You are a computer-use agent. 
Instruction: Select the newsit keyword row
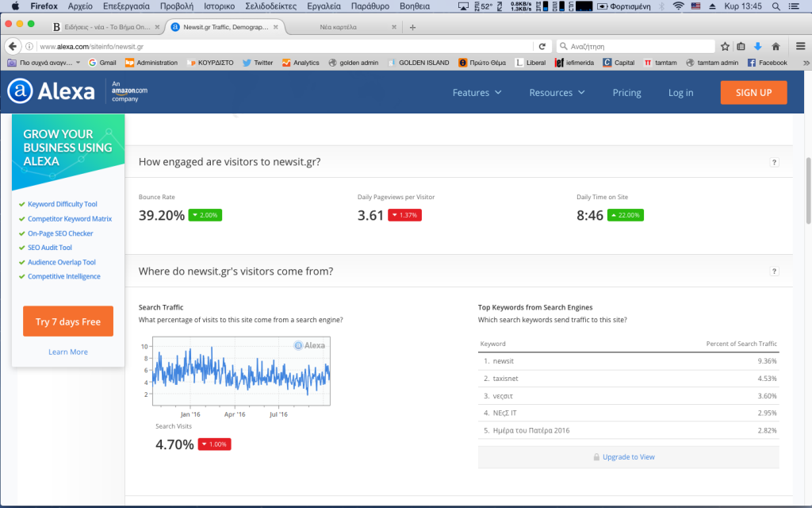pos(628,361)
